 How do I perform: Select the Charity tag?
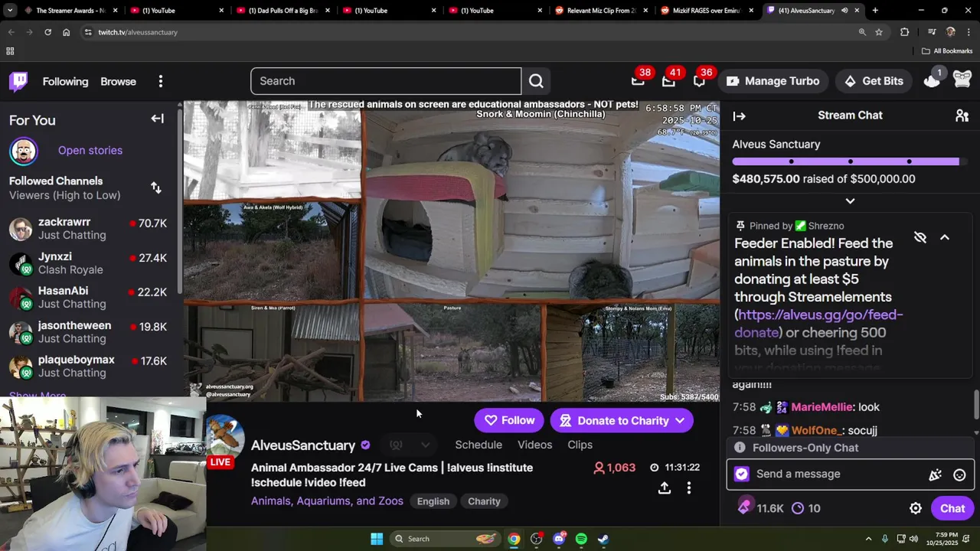pos(484,501)
